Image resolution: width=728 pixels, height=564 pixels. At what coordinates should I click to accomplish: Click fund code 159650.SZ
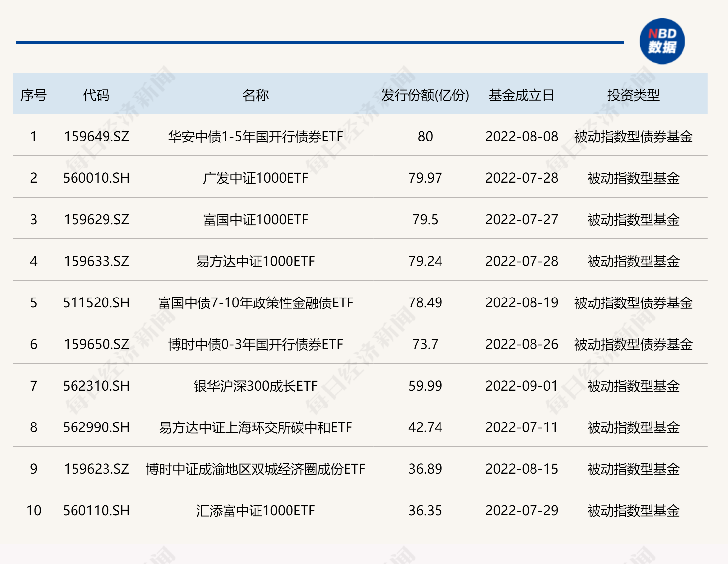96,344
